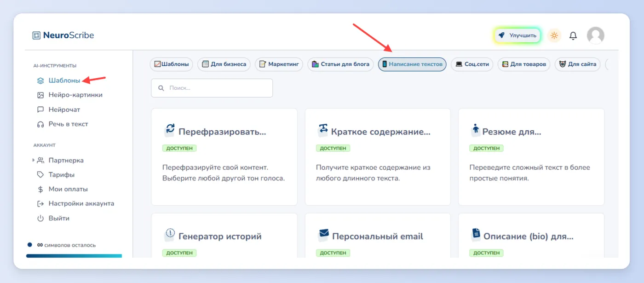Open notifications bell
644x283 pixels.
coord(573,35)
